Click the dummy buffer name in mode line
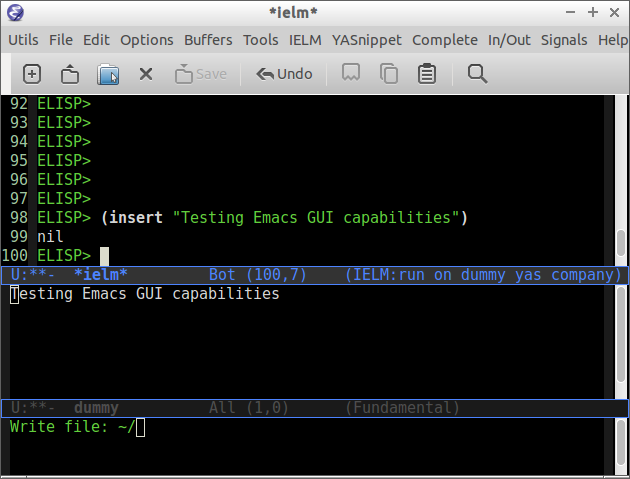This screenshot has height=479, width=630. tap(96, 408)
